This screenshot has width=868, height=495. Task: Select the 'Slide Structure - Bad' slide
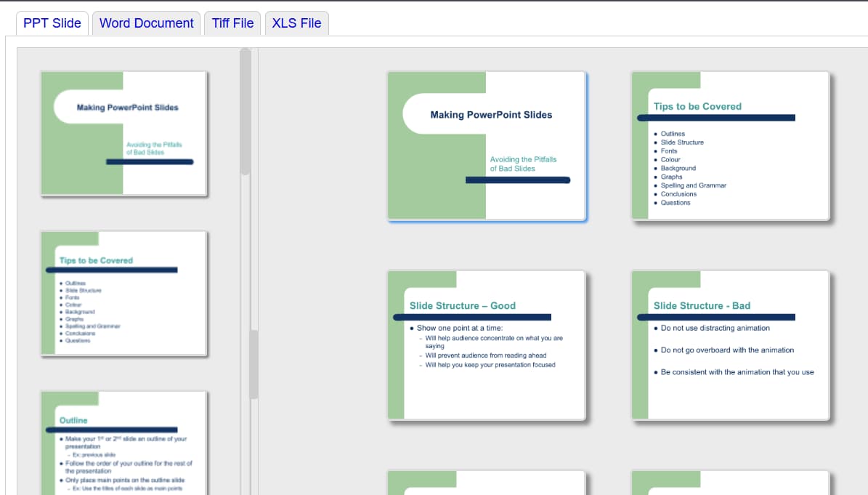point(730,345)
